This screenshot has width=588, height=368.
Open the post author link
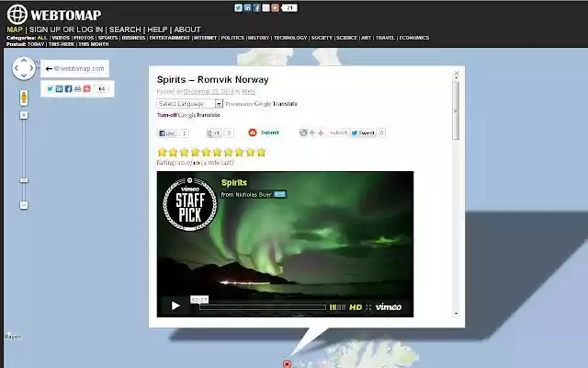pos(248,91)
